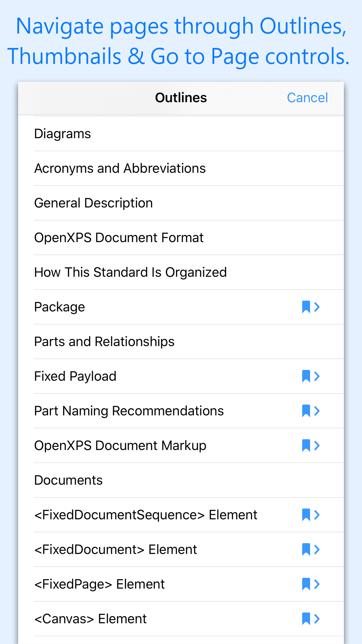The width and height of the screenshot is (362, 644).
Task: Tap bookmark icon on FixedDocumentSequence Element row
Action: pos(306,515)
